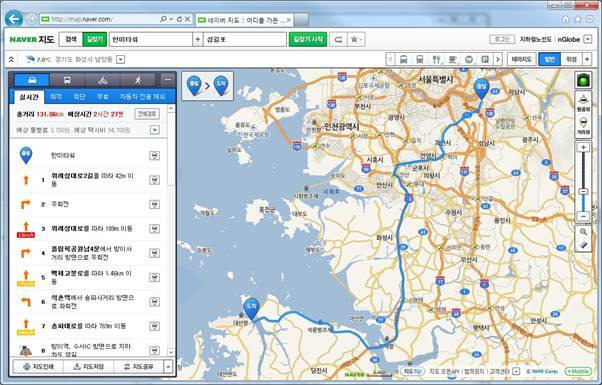Click the destination marker near 대산항
This screenshot has height=385, width=602.
coord(251,309)
